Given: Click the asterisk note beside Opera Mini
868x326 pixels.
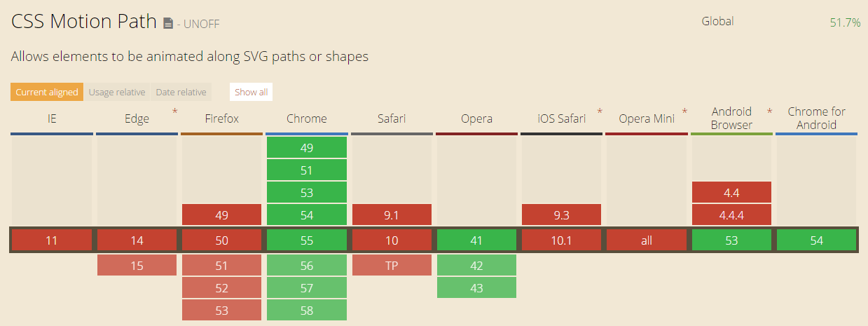Looking at the screenshot, I should [684, 111].
